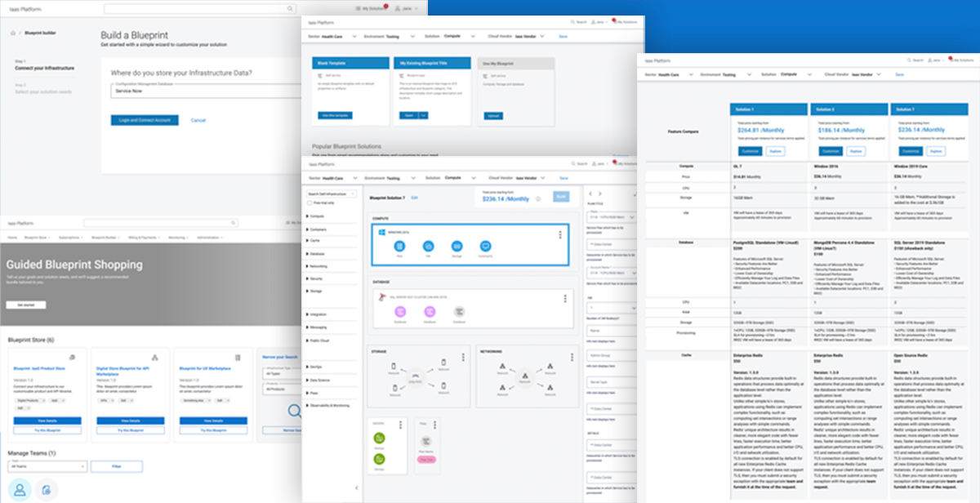Open the Subscriptions navigation menu
The height and width of the screenshot is (503, 980).
(x=70, y=238)
